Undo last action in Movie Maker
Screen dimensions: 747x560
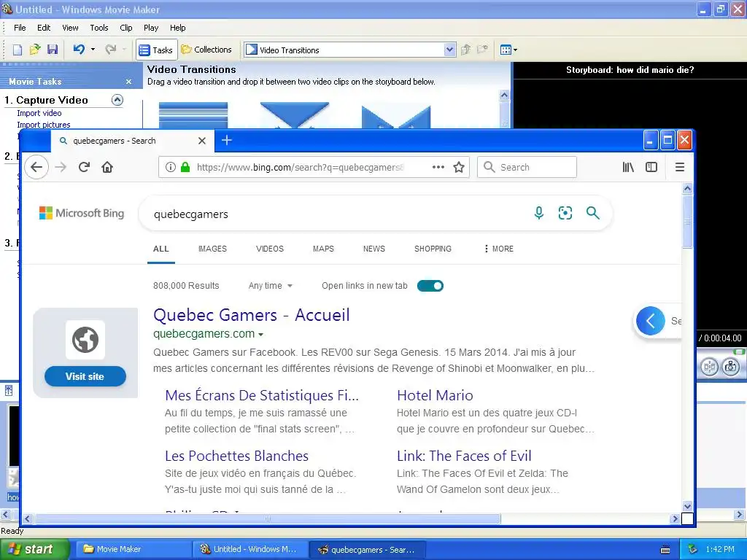point(79,49)
